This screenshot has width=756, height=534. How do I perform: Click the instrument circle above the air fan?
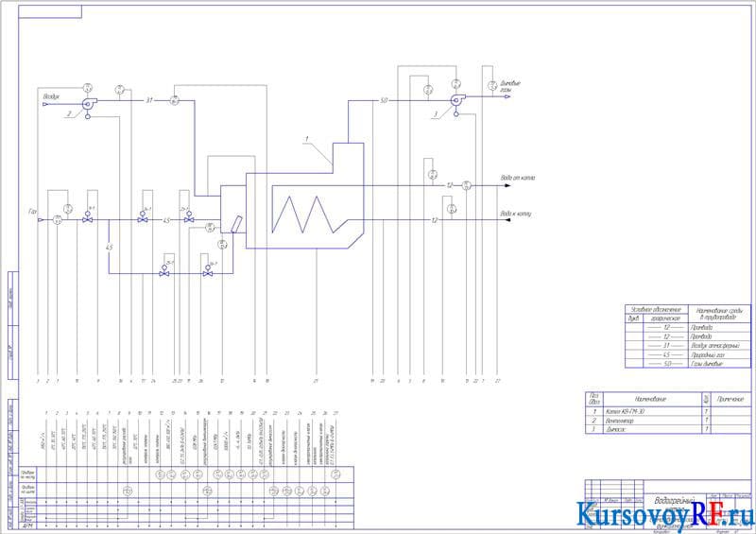(87, 88)
